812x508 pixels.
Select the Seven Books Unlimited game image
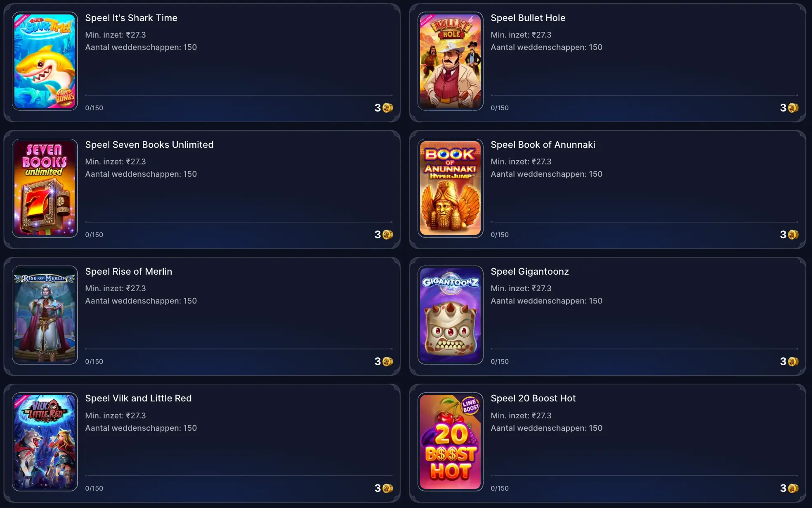45,188
